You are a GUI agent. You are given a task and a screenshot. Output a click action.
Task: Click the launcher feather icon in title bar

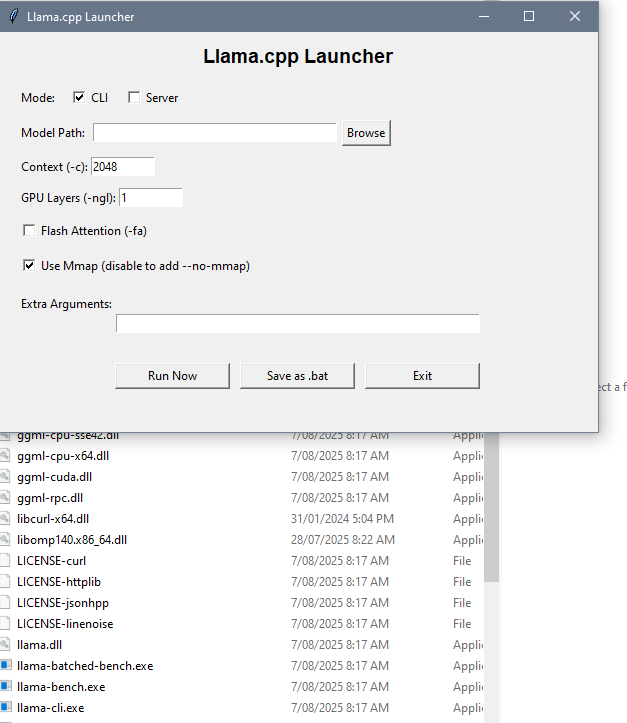[x=14, y=16]
